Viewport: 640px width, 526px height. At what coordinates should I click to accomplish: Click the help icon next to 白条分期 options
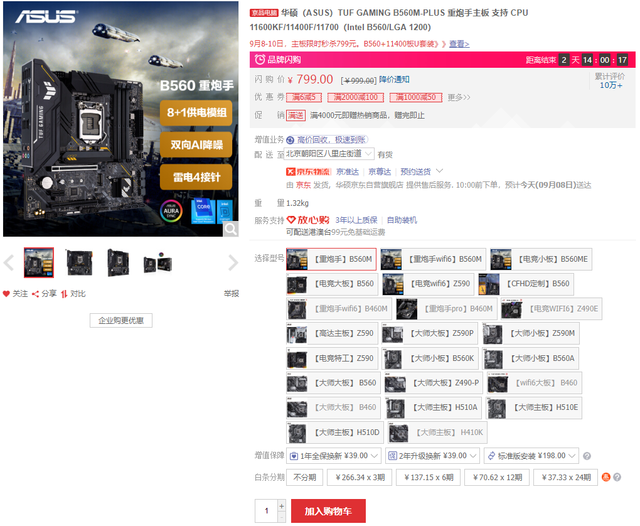[x=617, y=477]
